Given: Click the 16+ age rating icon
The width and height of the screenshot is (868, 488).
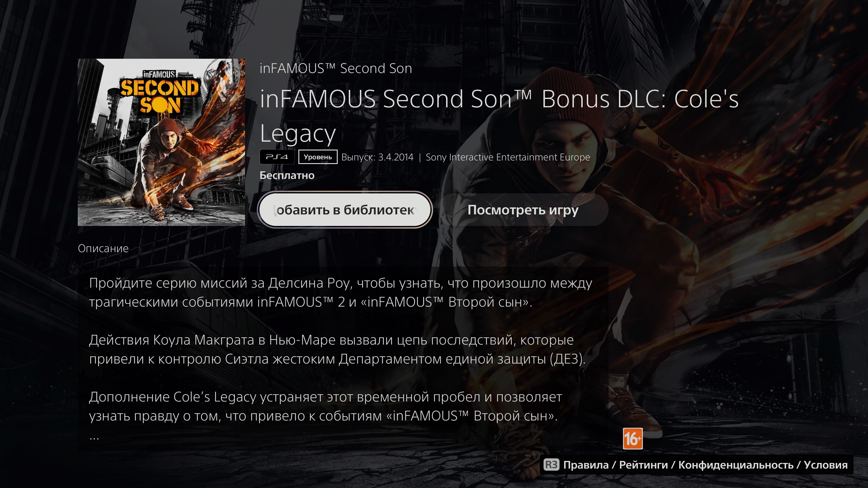Looking at the screenshot, I should [x=633, y=439].
